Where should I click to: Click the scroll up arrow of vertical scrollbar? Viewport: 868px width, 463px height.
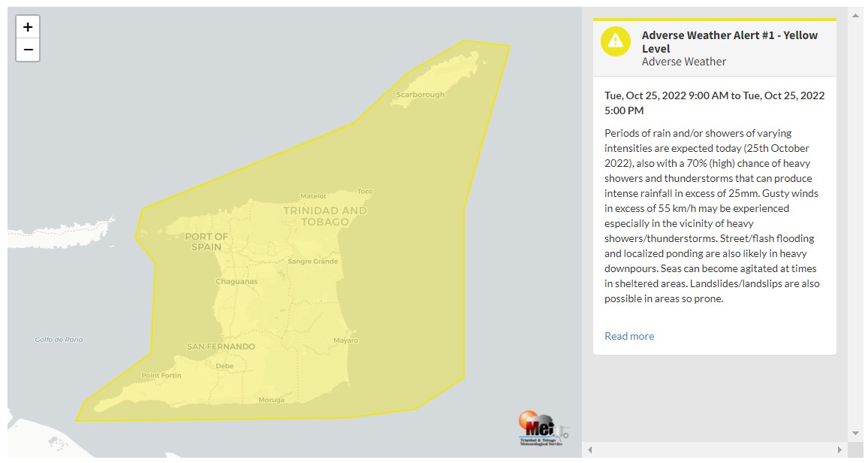(856, 16)
